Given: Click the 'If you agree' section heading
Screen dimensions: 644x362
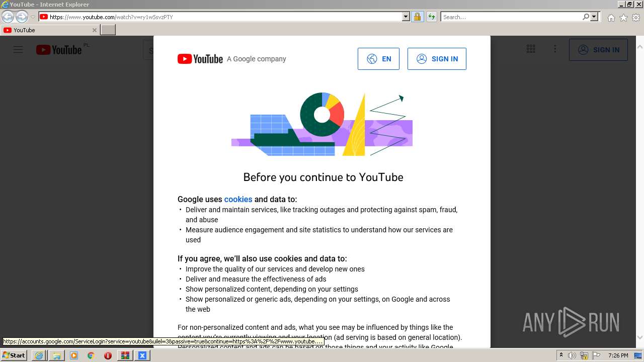Looking at the screenshot, I should coord(262,258).
